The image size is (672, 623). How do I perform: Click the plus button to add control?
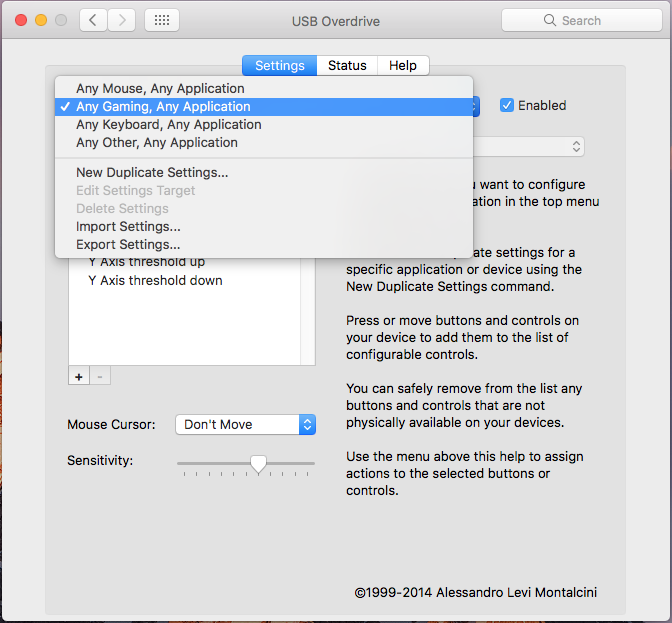78,376
